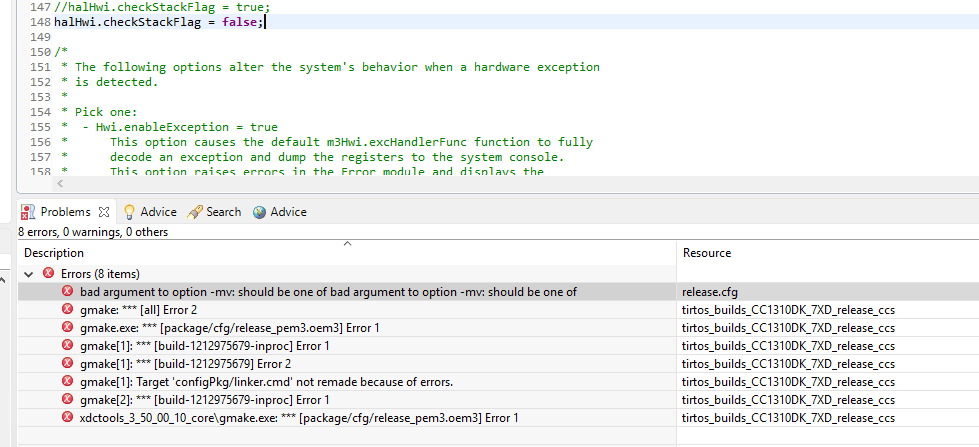Click error icon for bad argument -mv row

coord(68,292)
